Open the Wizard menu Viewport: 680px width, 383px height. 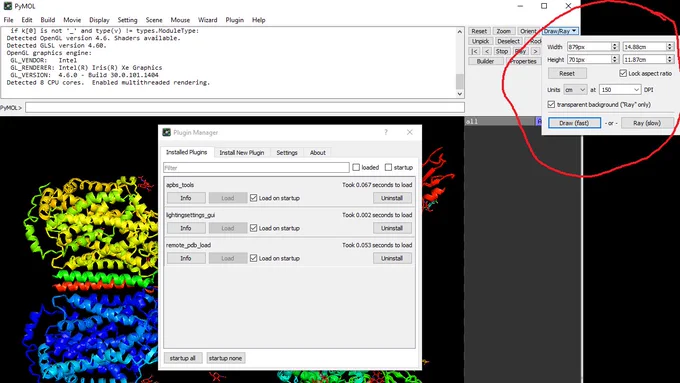click(208, 20)
